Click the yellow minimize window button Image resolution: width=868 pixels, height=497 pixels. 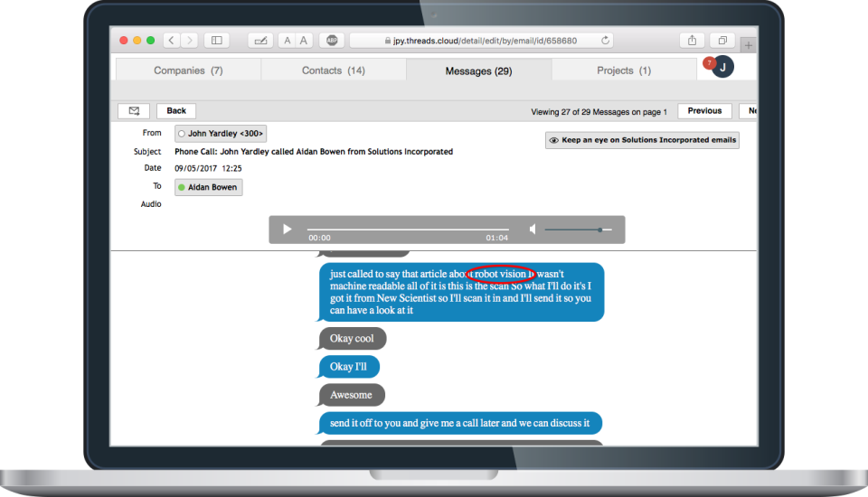click(x=137, y=41)
